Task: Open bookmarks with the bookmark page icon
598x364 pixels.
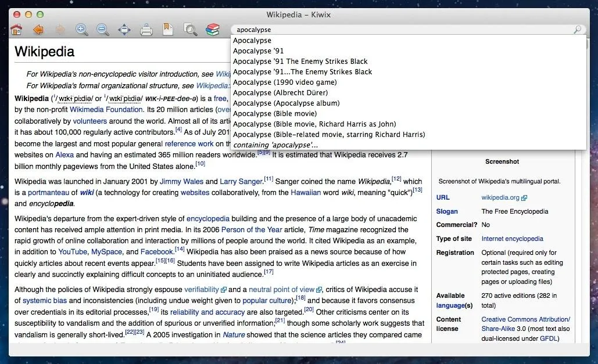Action: [168, 30]
